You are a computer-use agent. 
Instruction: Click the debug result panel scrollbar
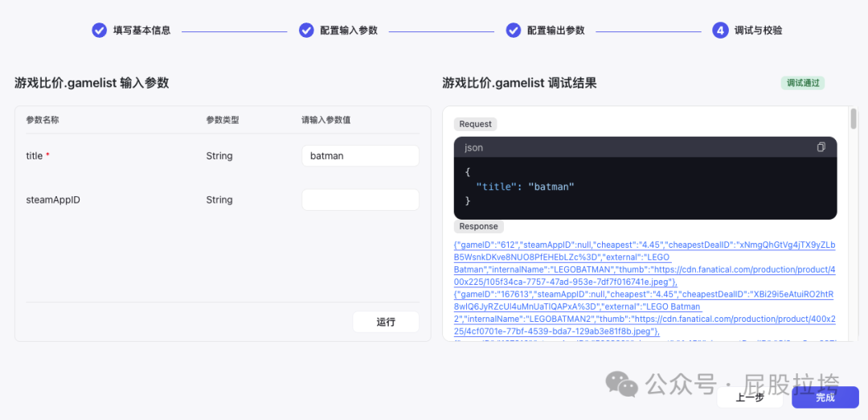click(854, 118)
